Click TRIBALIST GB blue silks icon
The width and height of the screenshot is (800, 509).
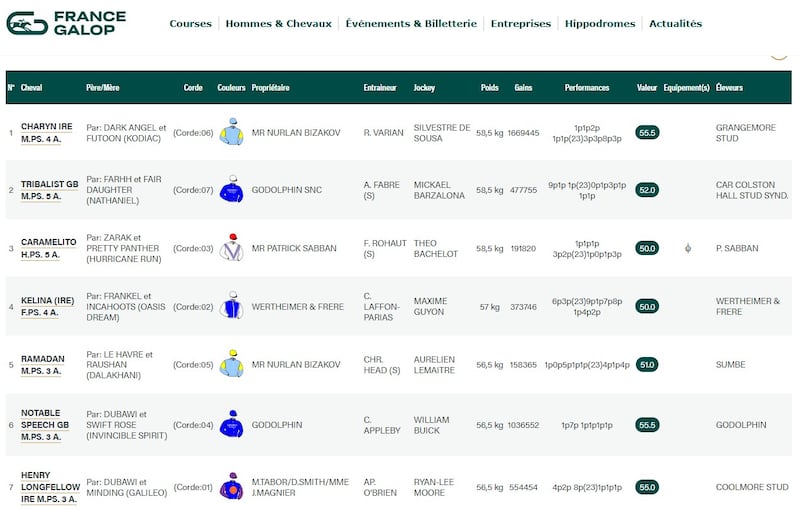pos(232,189)
